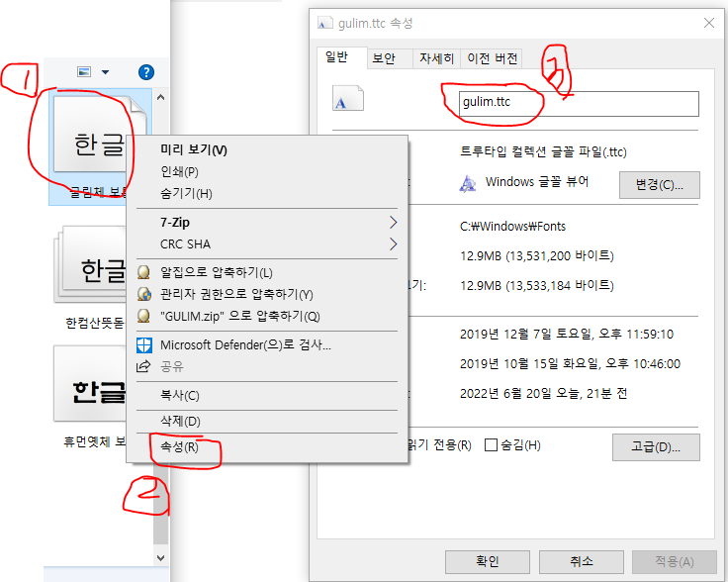Click the view layout icon in font folder toolbar

(84, 72)
